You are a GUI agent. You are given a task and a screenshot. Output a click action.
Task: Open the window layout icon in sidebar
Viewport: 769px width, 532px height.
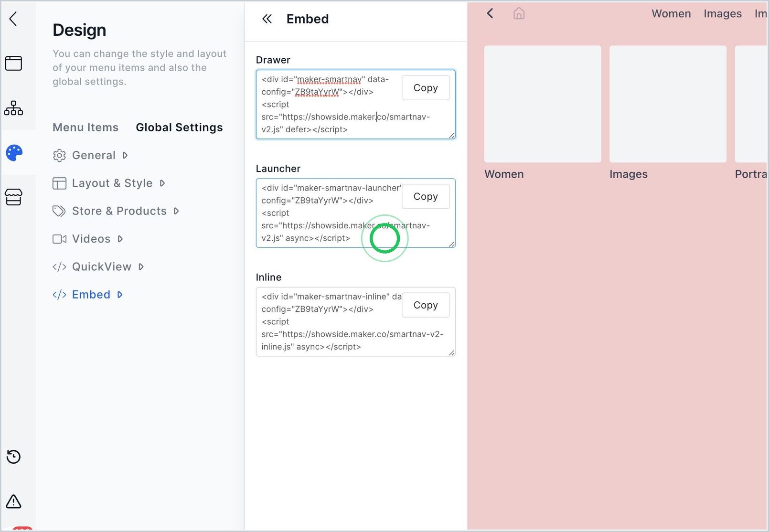point(13,63)
